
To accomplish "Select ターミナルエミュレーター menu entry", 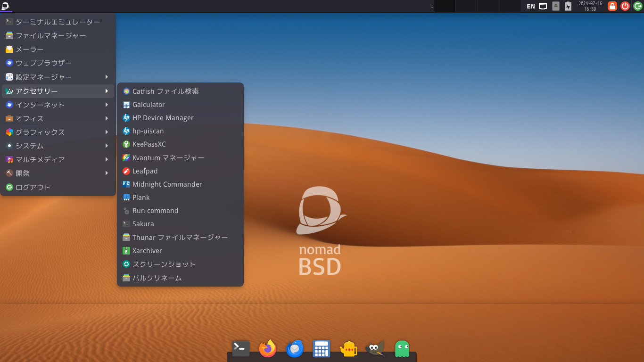I will click(58, 22).
